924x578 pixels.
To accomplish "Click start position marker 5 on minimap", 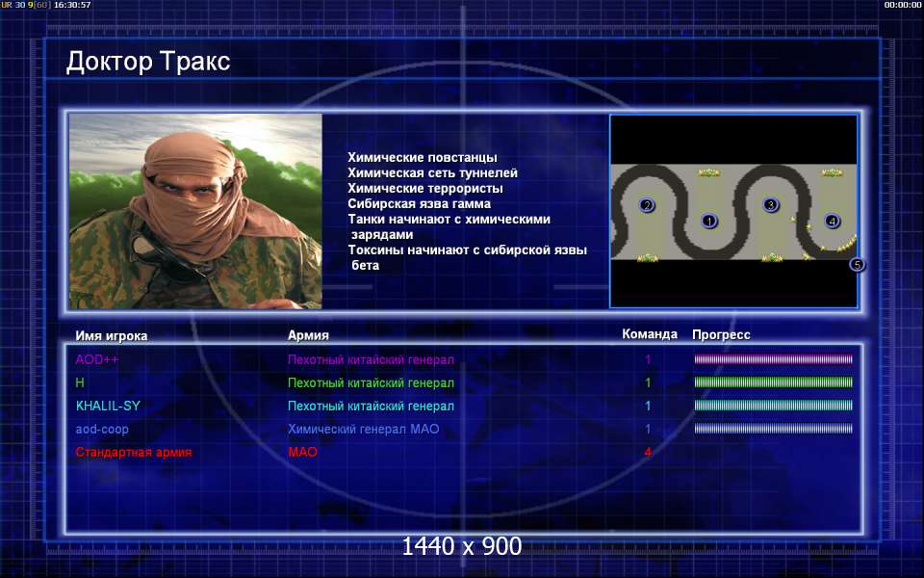I will [x=858, y=264].
